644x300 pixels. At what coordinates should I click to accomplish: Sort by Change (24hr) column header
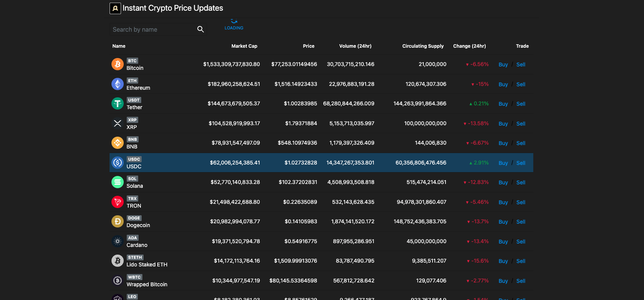pos(470,46)
